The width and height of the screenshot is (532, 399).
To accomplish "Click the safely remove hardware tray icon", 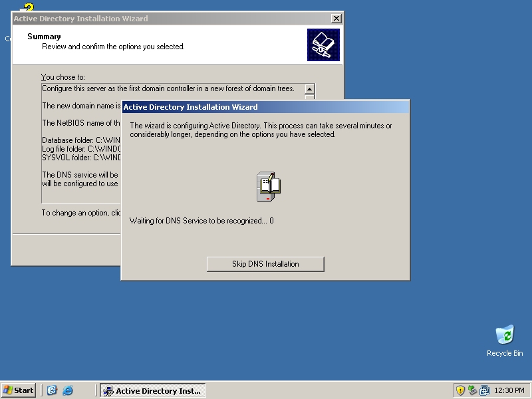I will click(472, 390).
